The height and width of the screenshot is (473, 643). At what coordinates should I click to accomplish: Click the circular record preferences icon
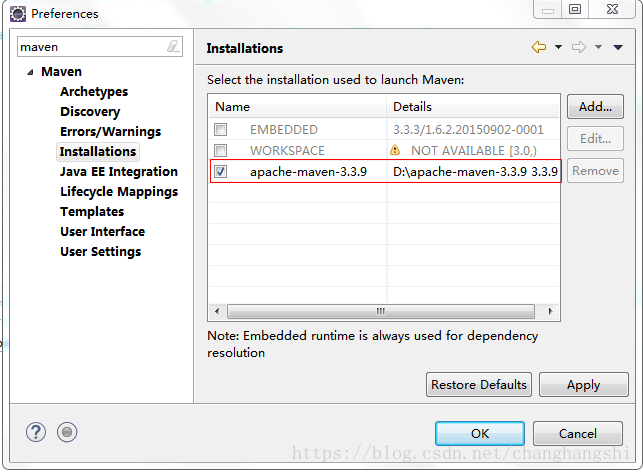[x=67, y=432]
